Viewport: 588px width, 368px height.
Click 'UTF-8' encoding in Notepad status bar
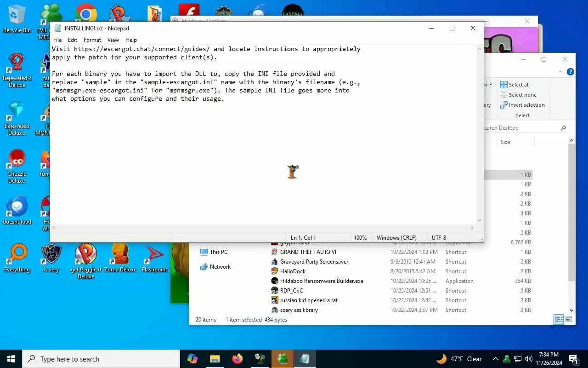click(x=439, y=238)
